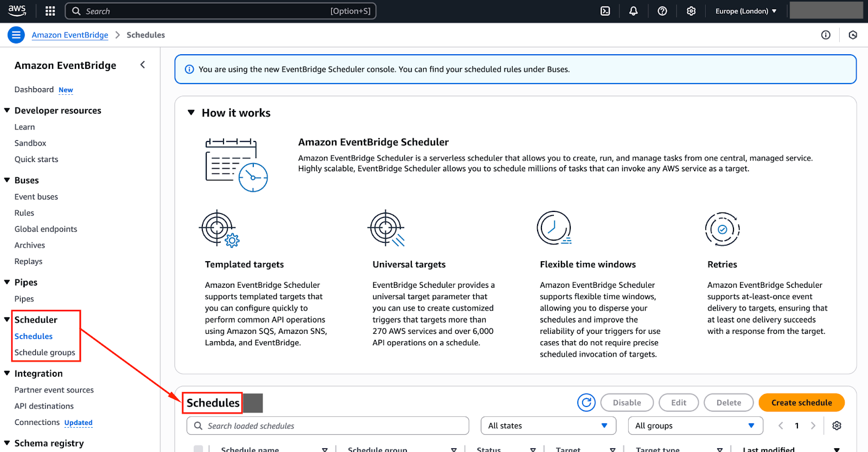868x452 pixels.
Task: Open the info panel icon near breadcrumbs
Action: click(826, 35)
